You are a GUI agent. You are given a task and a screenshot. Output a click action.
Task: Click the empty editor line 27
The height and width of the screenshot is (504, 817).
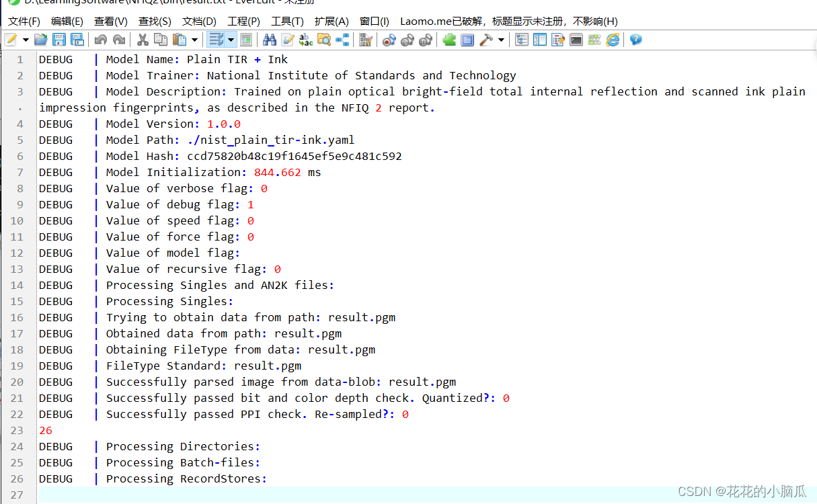click(x=428, y=495)
